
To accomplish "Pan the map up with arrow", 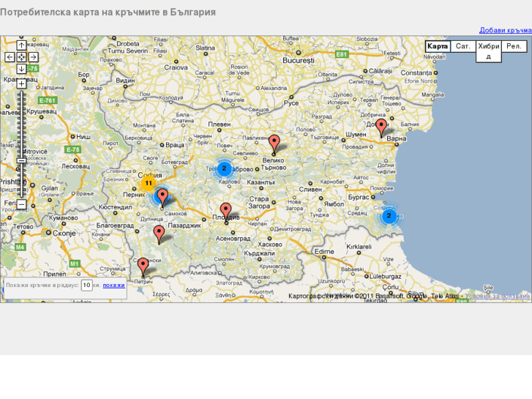I will (x=21, y=45).
